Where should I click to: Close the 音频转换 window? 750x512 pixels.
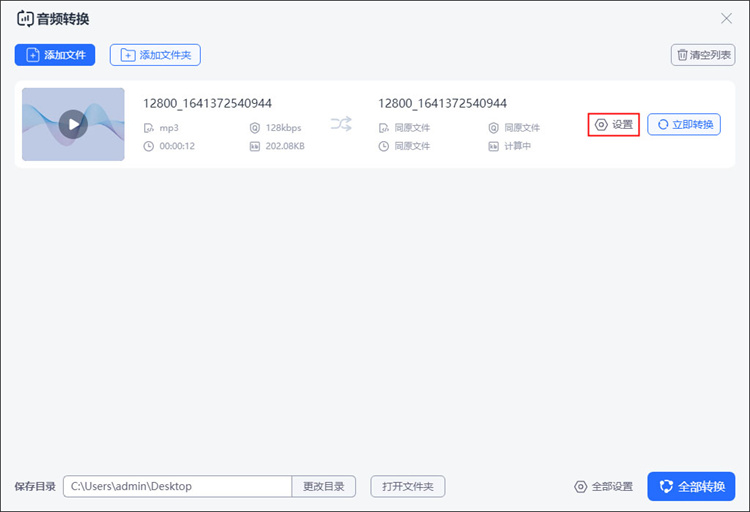726,18
